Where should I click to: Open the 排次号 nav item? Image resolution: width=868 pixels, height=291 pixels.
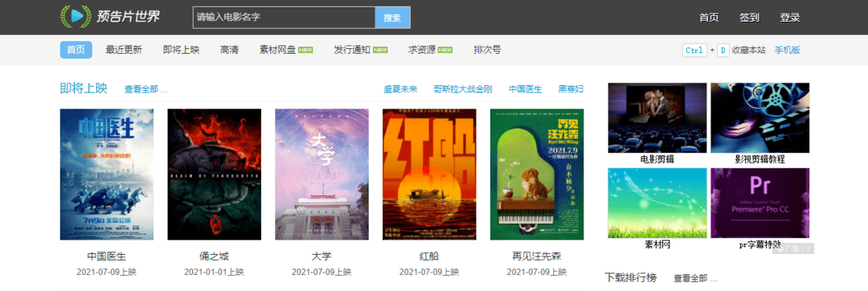(487, 50)
